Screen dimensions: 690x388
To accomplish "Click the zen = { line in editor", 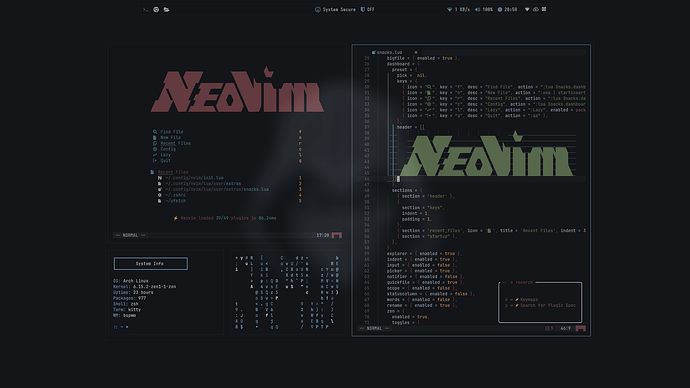I will click(396, 311).
